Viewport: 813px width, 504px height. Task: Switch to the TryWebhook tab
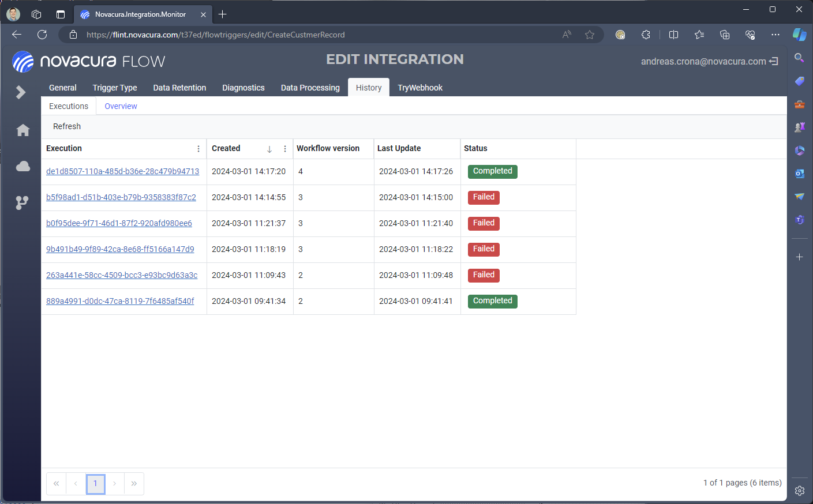[419, 88]
